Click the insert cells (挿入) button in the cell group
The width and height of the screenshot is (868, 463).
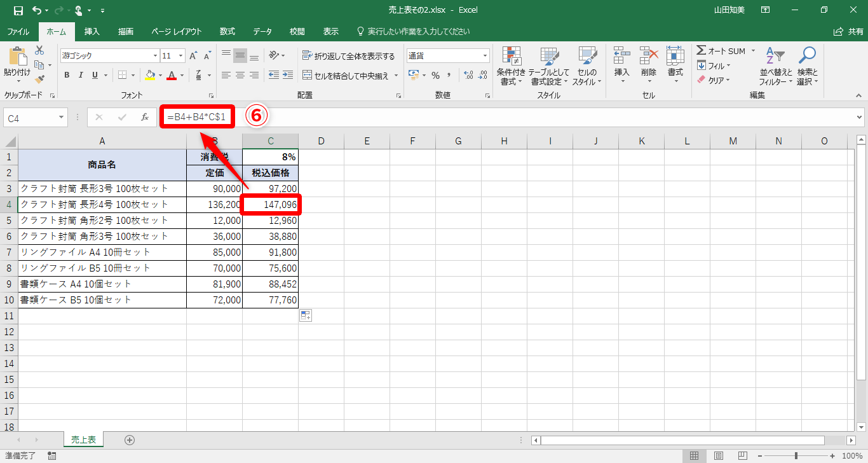pyautogui.click(x=622, y=66)
